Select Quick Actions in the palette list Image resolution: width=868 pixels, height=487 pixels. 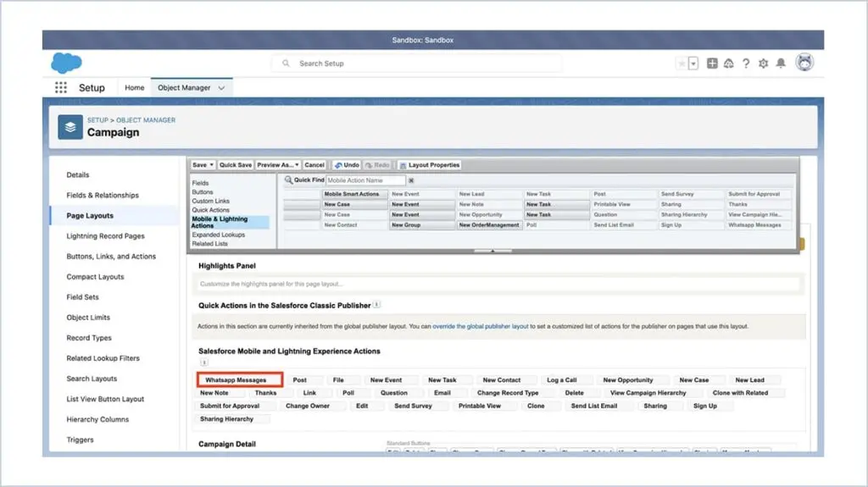pyautogui.click(x=210, y=210)
